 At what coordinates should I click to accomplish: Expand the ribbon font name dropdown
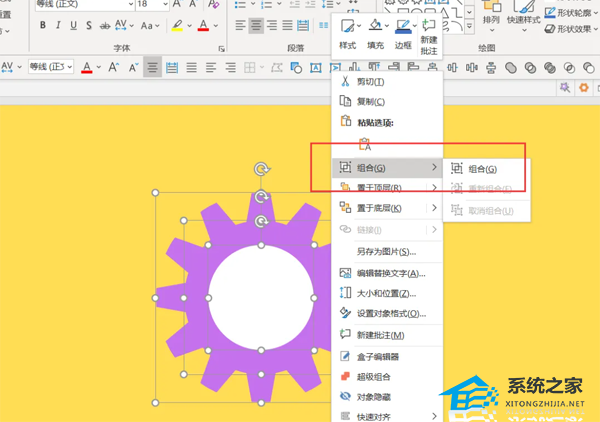[x=130, y=4]
